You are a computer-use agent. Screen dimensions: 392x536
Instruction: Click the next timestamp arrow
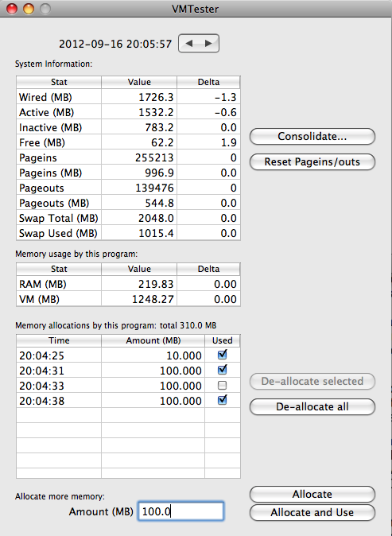click(x=208, y=44)
